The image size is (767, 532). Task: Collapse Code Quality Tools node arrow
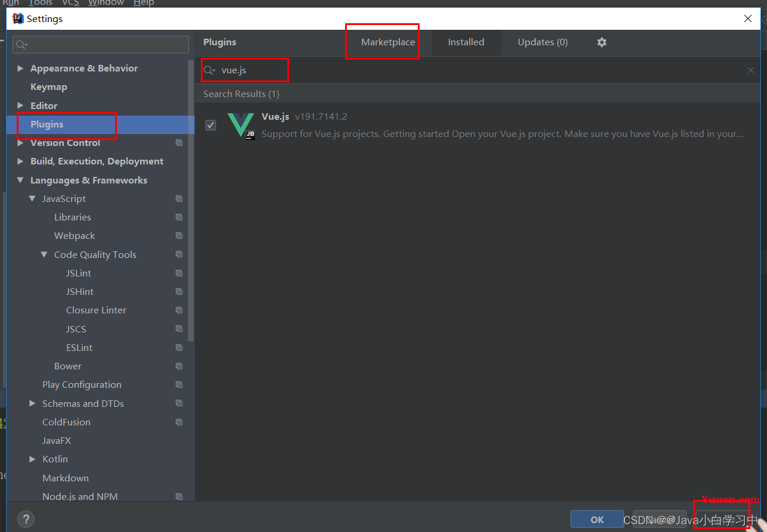point(44,254)
